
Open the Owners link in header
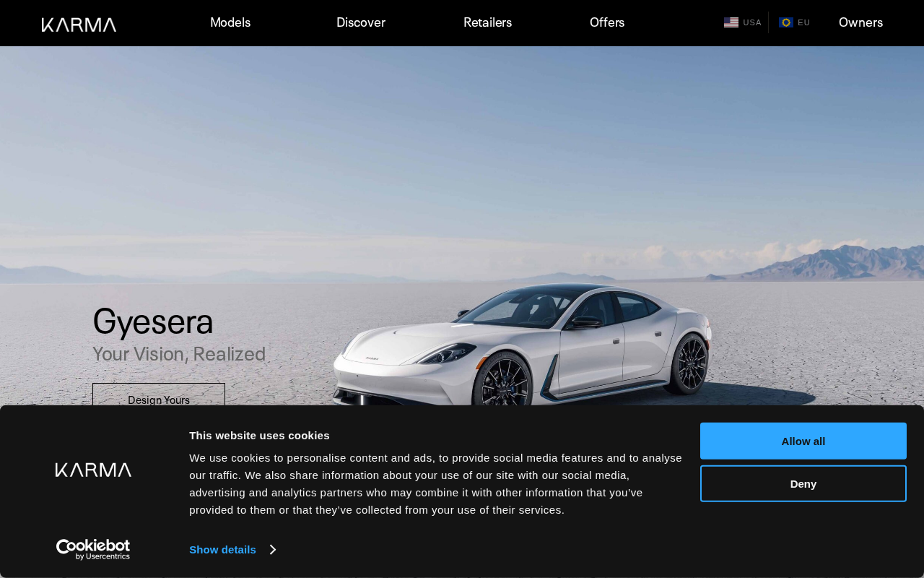pos(860,22)
